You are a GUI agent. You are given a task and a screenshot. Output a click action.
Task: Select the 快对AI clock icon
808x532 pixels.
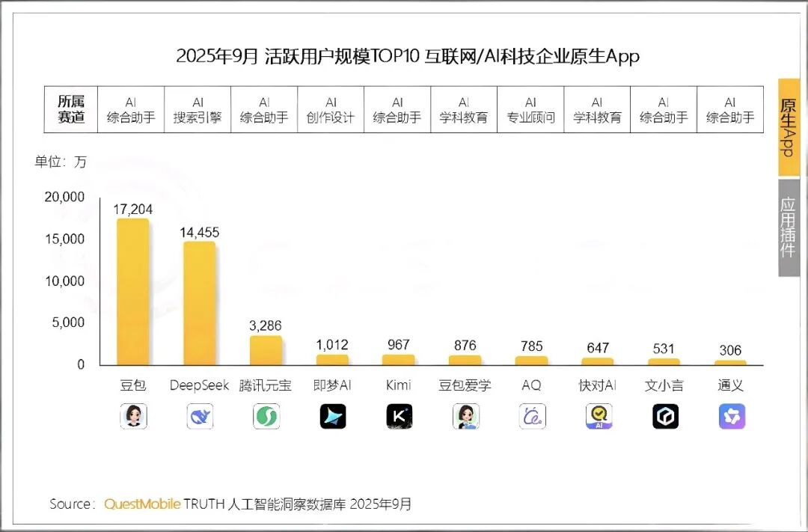point(597,416)
